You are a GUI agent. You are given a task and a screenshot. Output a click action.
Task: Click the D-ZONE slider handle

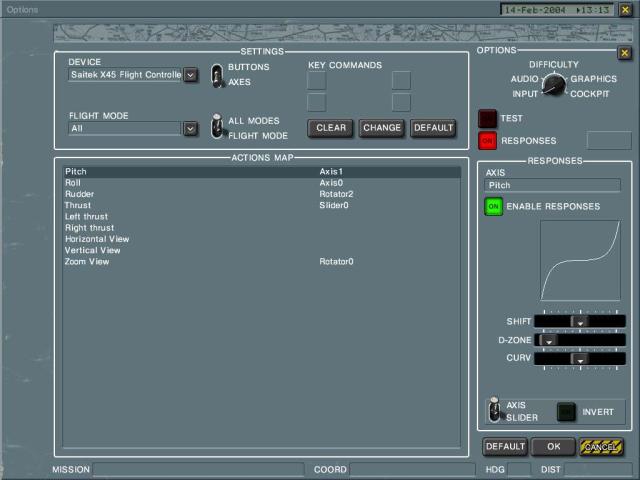(548, 340)
